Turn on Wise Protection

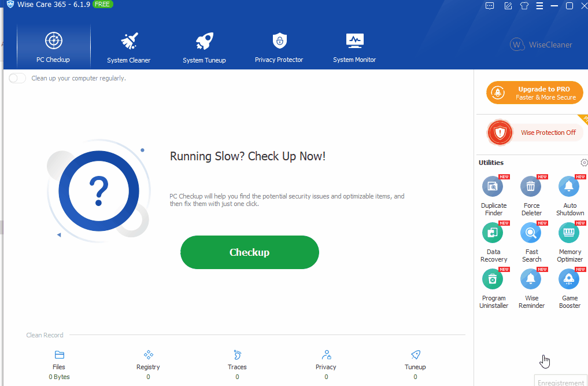535,133
